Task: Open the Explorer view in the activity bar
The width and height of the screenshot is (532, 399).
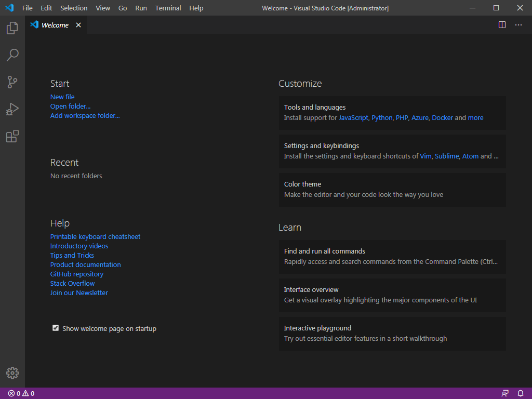Action: 12,28
